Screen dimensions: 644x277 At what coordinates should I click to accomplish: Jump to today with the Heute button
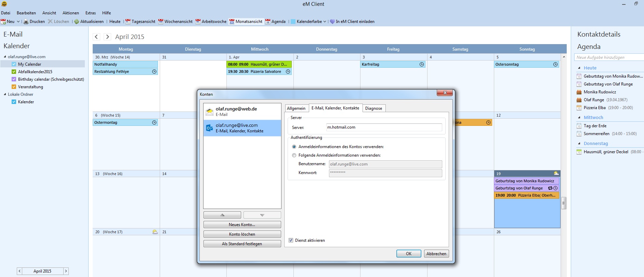tap(115, 22)
